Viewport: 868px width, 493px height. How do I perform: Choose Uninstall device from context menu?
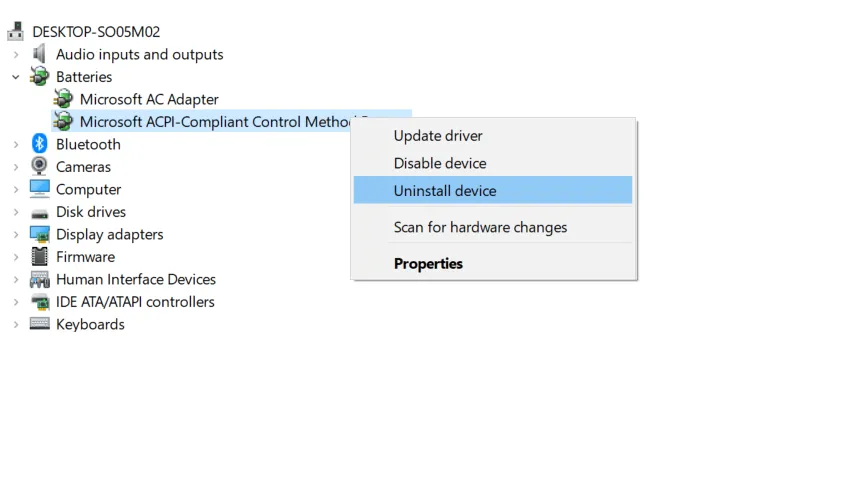493,190
